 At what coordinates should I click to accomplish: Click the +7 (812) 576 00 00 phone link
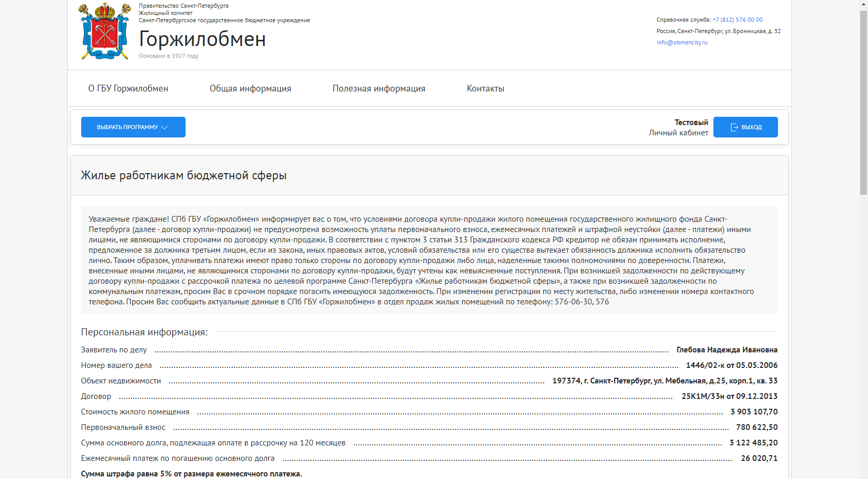point(737,20)
